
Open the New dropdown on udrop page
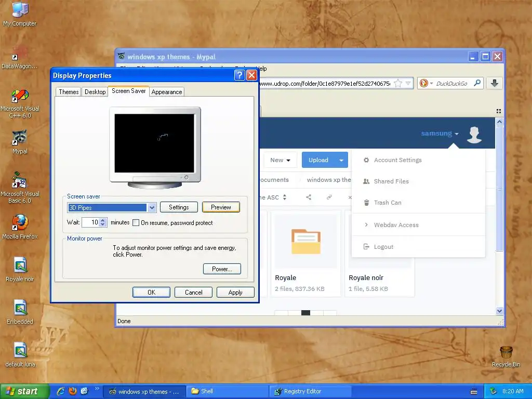(x=280, y=160)
